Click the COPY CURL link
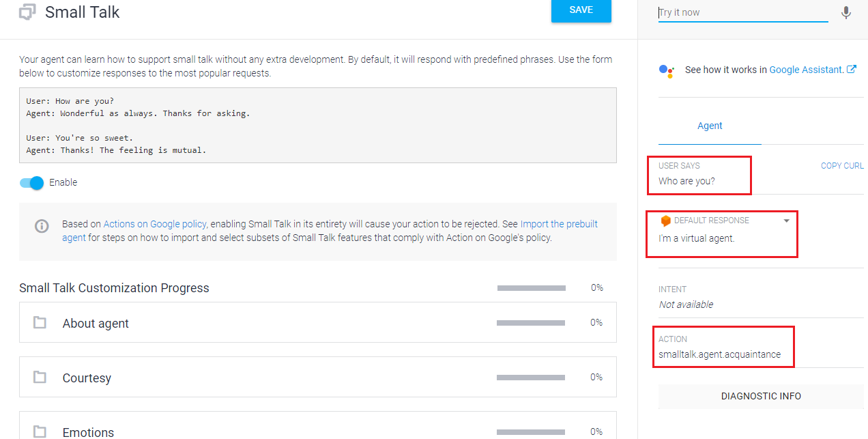The image size is (868, 439). (842, 166)
